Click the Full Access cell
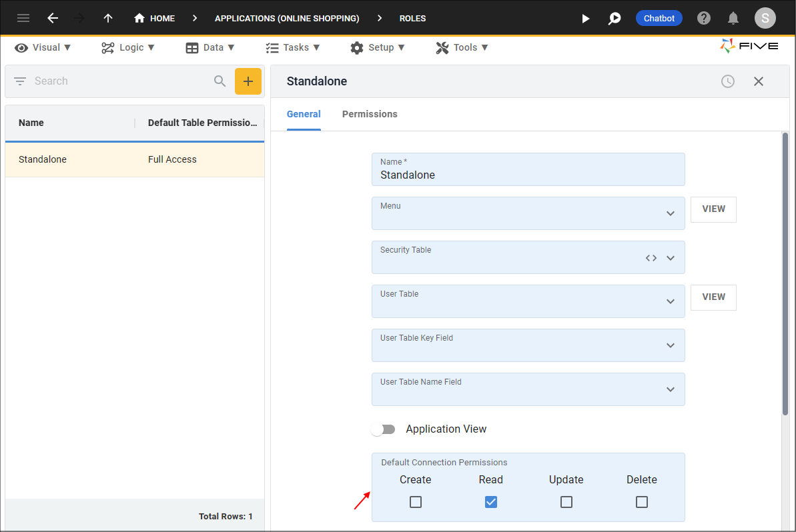 172,159
